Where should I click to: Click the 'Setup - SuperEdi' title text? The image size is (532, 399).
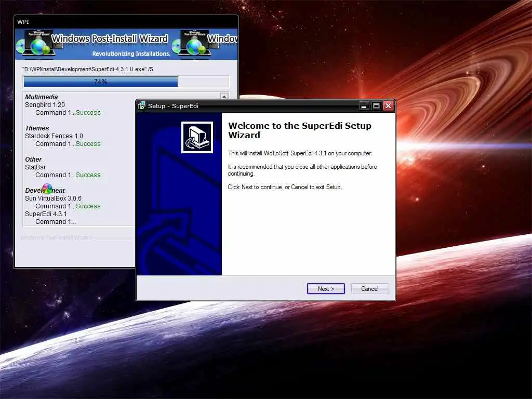(x=173, y=106)
